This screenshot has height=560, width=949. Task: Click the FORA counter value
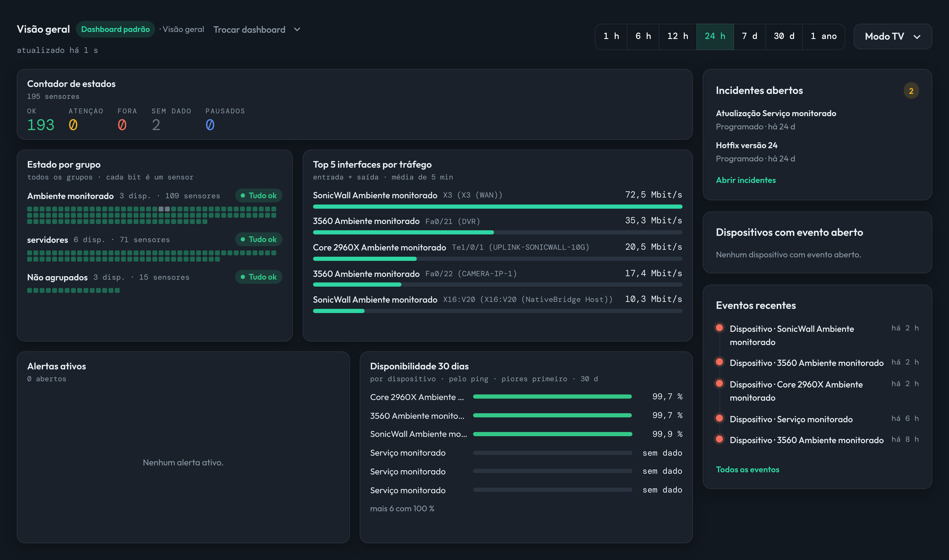(x=122, y=125)
